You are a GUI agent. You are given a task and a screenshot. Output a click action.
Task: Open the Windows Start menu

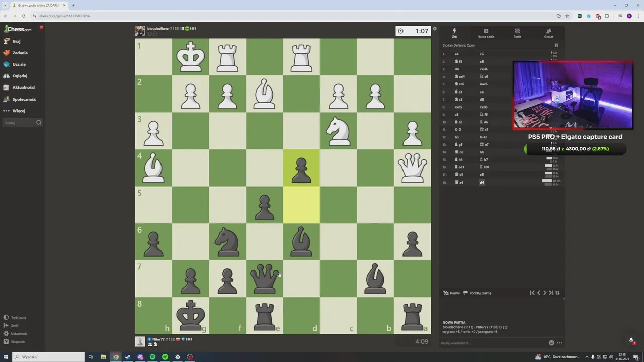pyautogui.click(x=6, y=357)
